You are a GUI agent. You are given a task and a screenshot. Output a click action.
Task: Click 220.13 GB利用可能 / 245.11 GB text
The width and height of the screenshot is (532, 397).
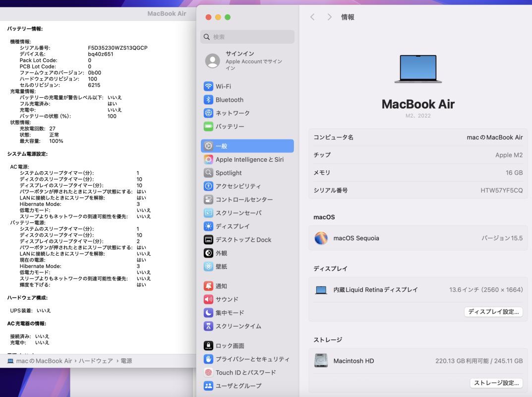coord(479,361)
